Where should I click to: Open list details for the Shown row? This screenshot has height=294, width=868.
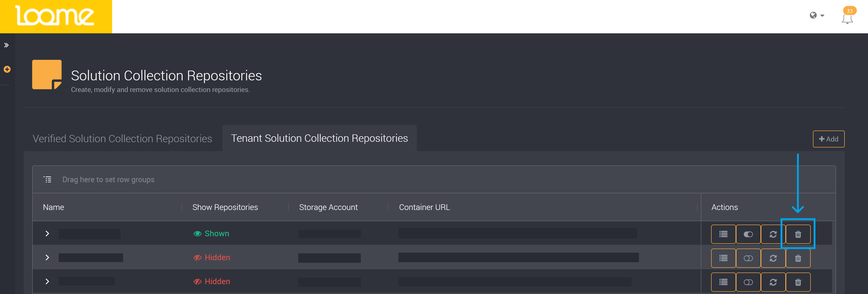(723, 234)
